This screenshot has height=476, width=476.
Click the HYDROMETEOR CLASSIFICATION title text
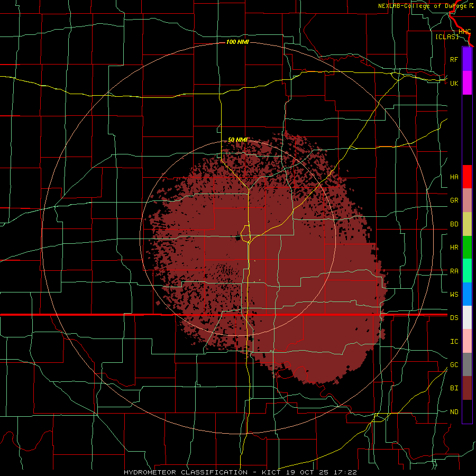186,472
